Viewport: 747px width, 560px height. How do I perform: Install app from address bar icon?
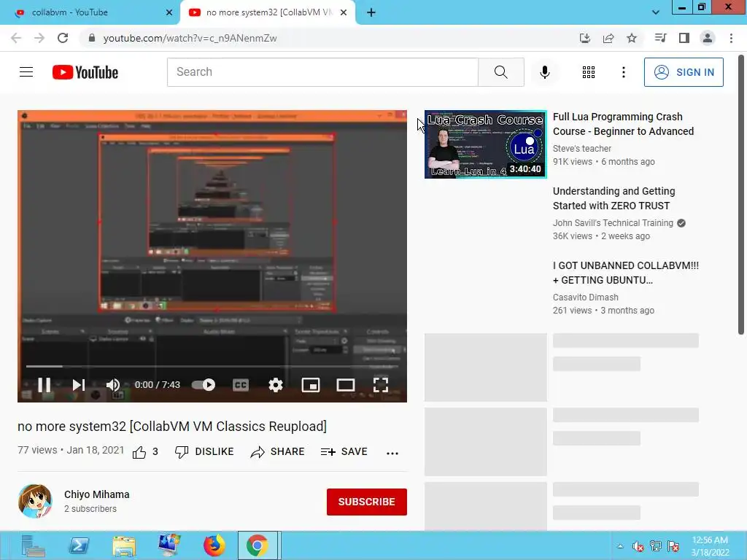point(584,38)
